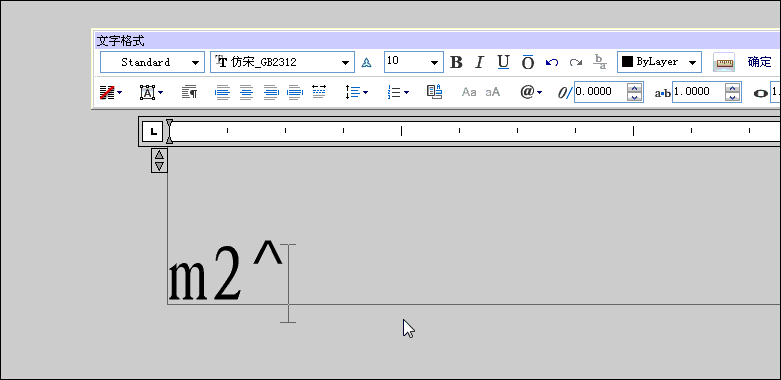Align paragraph text right
The width and height of the screenshot is (781, 380).
tap(270, 92)
